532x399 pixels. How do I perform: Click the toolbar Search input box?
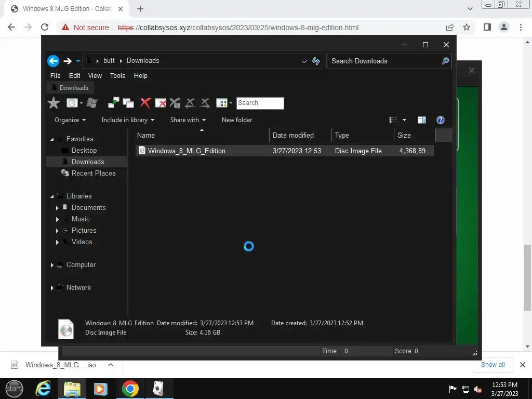coord(260,103)
